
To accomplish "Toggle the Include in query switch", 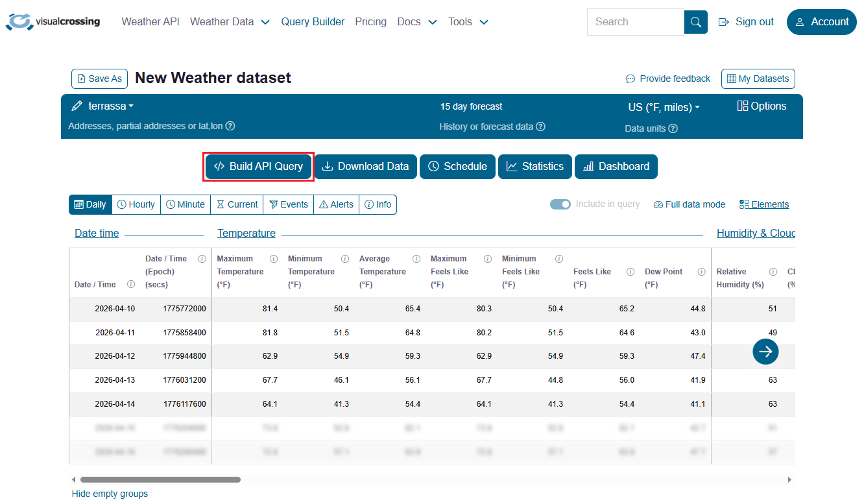I will coord(560,204).
